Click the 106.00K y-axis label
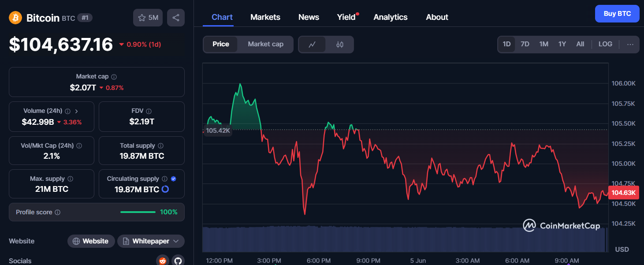Viewport: 644px width, 265px height. [x=623, y=83]
